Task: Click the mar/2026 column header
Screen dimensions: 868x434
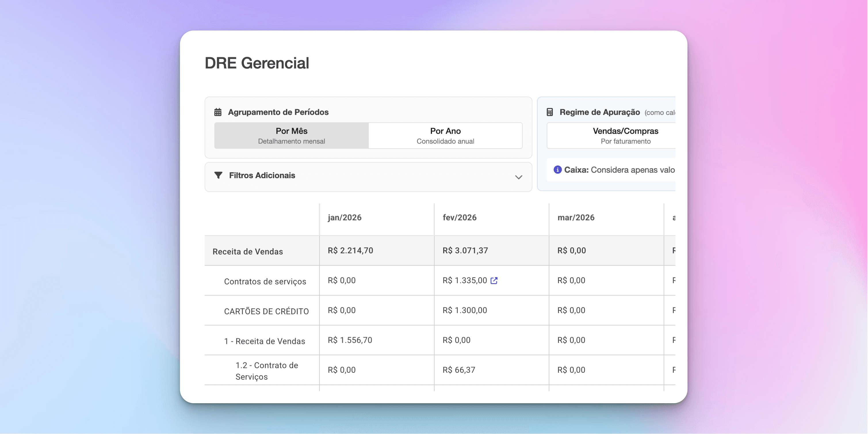Action: click(576, 218)
